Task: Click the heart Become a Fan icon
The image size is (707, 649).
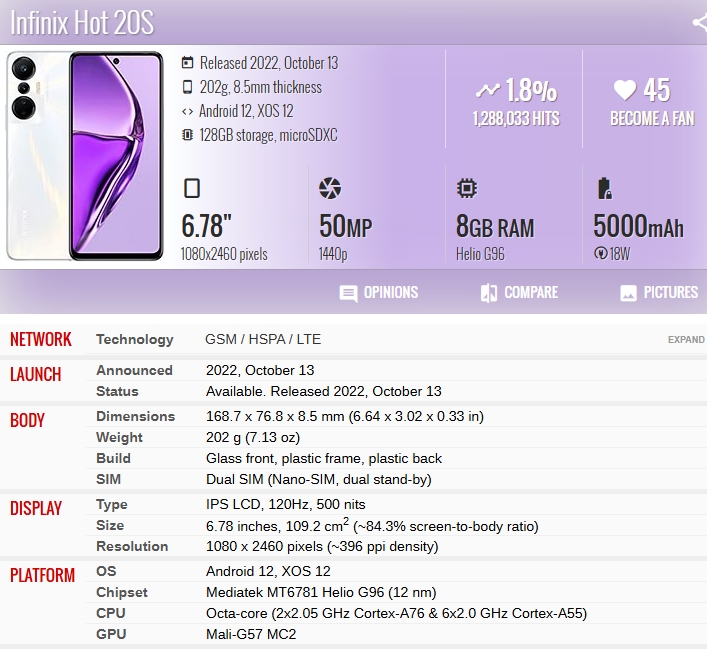Action: (625, 90)
